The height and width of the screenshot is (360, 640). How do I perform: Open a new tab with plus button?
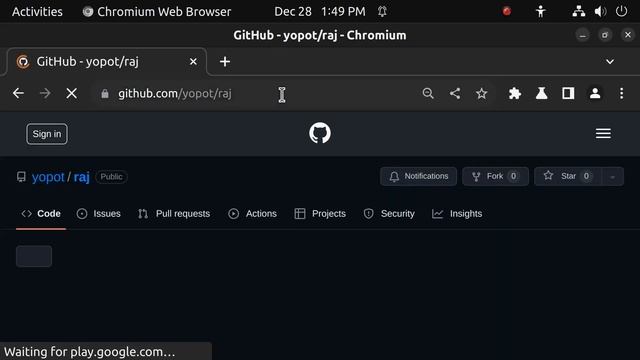pyautogui.click(x=225, y=62)
